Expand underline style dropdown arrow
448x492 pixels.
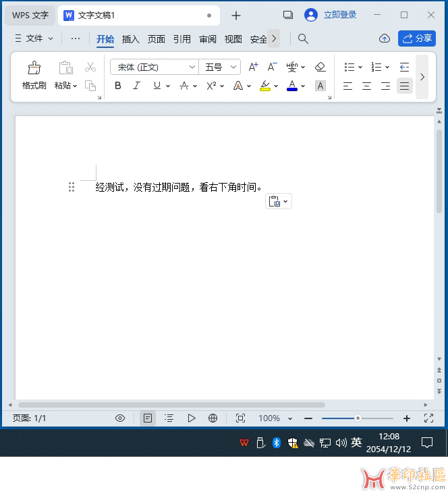(x=168, y=86)
